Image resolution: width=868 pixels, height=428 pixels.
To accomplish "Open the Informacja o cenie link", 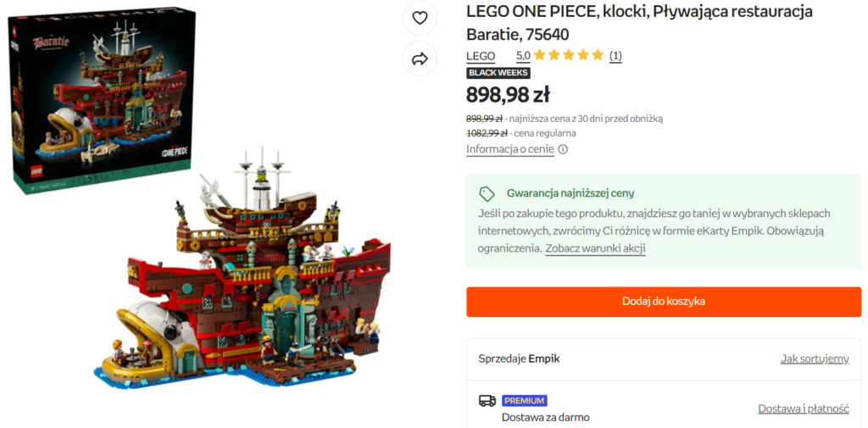I will pos(509,150).
